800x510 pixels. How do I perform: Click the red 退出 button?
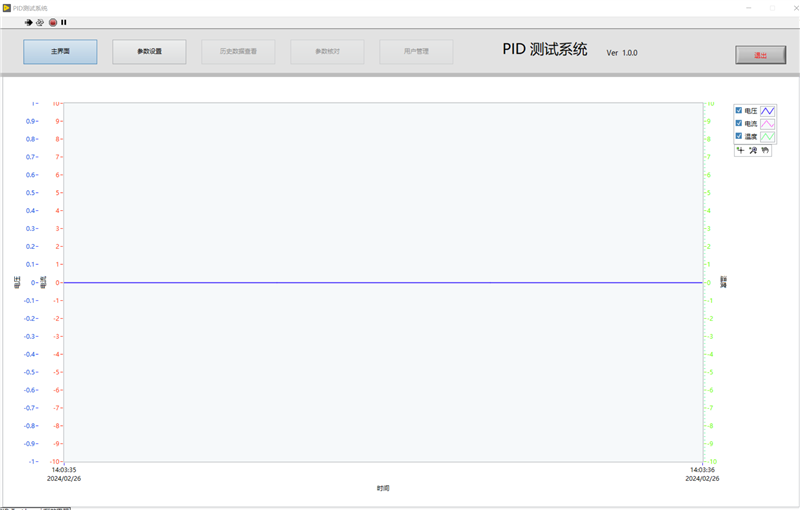tap(761, 55)
